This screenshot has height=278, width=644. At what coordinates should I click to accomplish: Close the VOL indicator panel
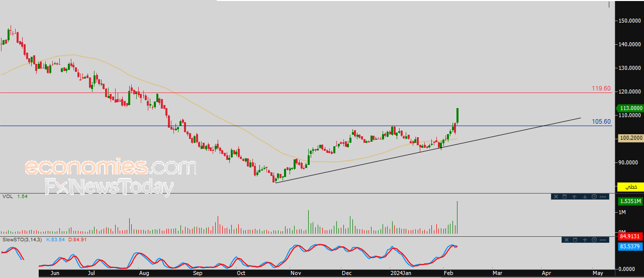[556, 197]
